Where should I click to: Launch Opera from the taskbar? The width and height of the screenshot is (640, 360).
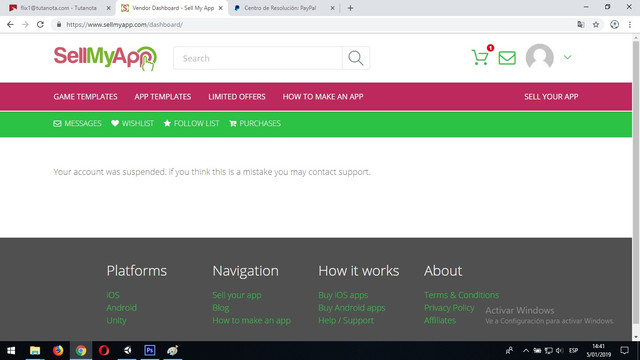coord(104,350)
